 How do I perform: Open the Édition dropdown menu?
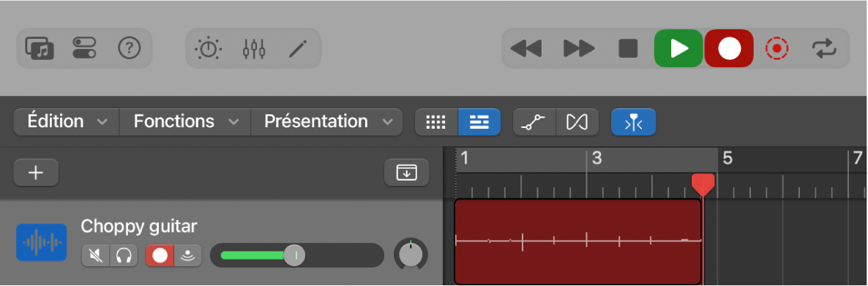67,121
